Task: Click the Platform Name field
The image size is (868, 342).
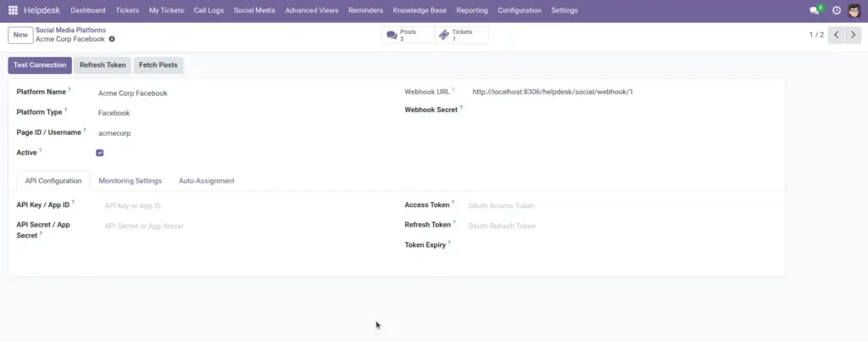Action: tap(243, 93)
